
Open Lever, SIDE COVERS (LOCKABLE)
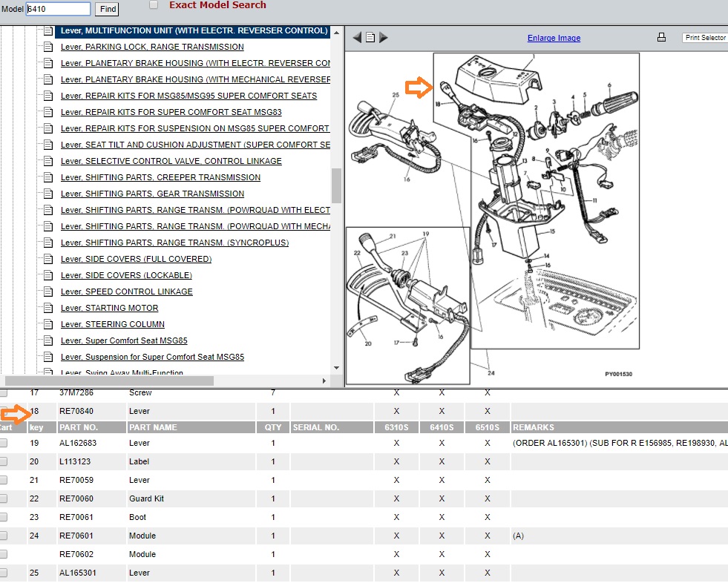tap(126, 276)
